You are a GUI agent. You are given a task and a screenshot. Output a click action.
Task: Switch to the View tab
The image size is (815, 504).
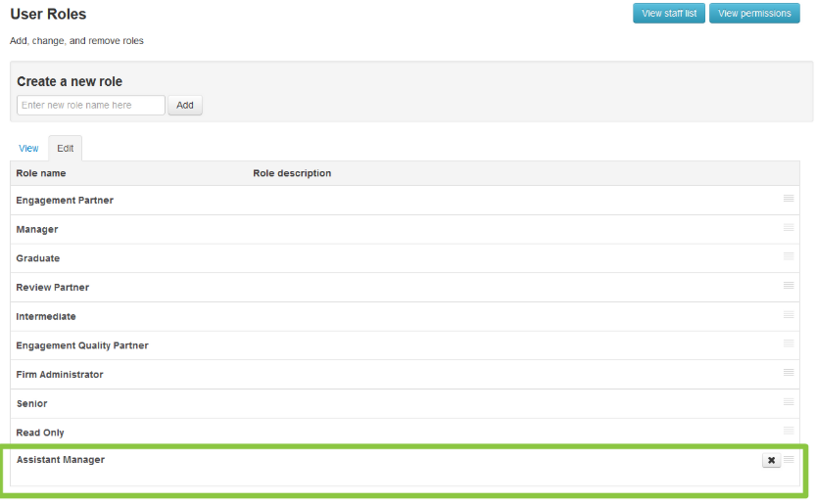28,149
